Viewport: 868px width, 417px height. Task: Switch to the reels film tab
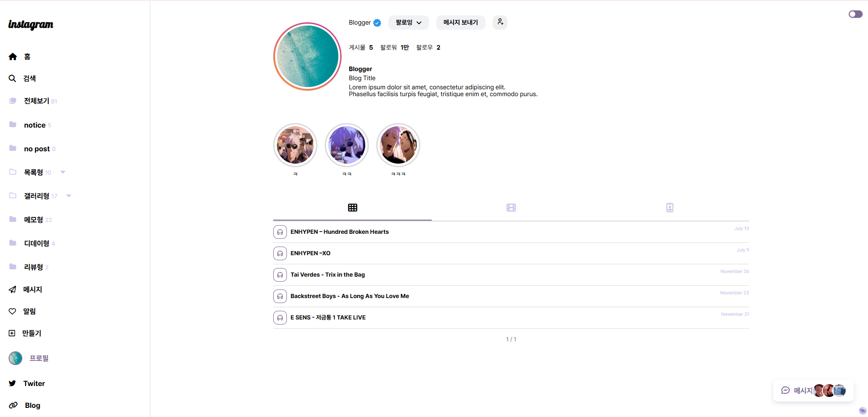511,208
